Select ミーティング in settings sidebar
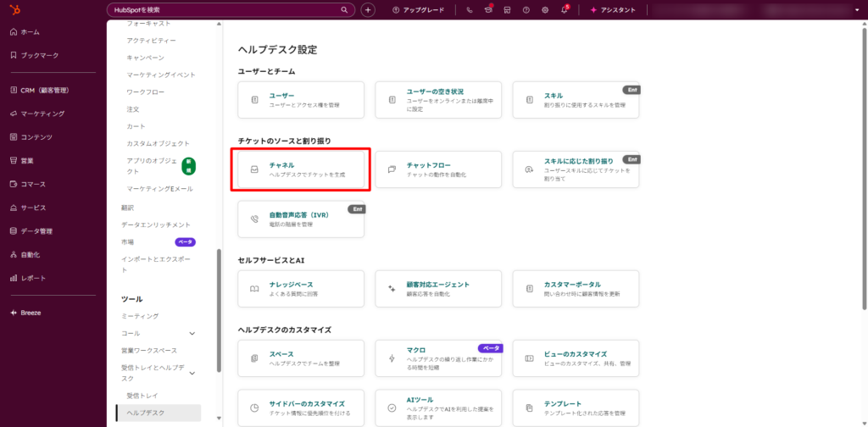868x427 pixels. (140, 316)
